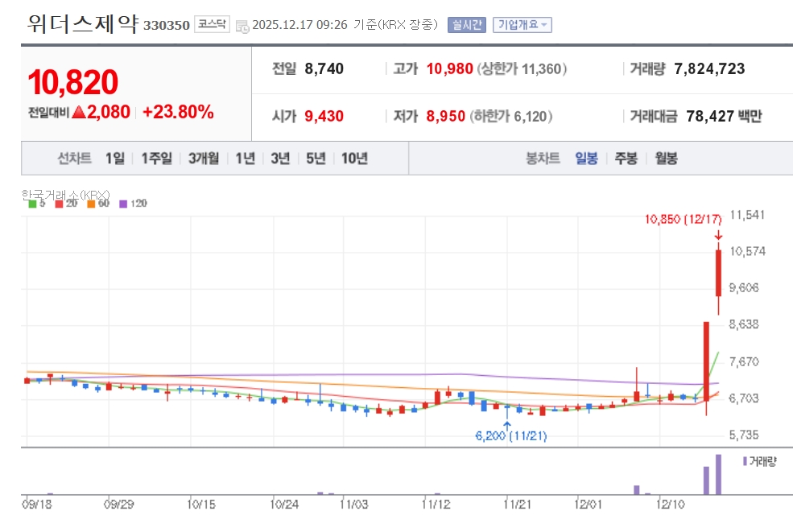Click the 코스닥 market badge
This screenshot has width=793, height=532.
(213, 25)
